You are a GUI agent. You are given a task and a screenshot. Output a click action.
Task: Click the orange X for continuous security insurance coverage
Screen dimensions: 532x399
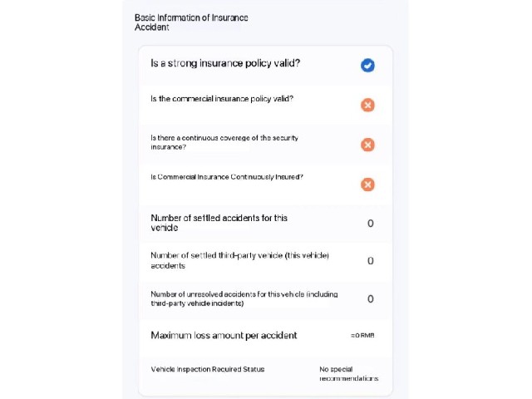[367, 145]
